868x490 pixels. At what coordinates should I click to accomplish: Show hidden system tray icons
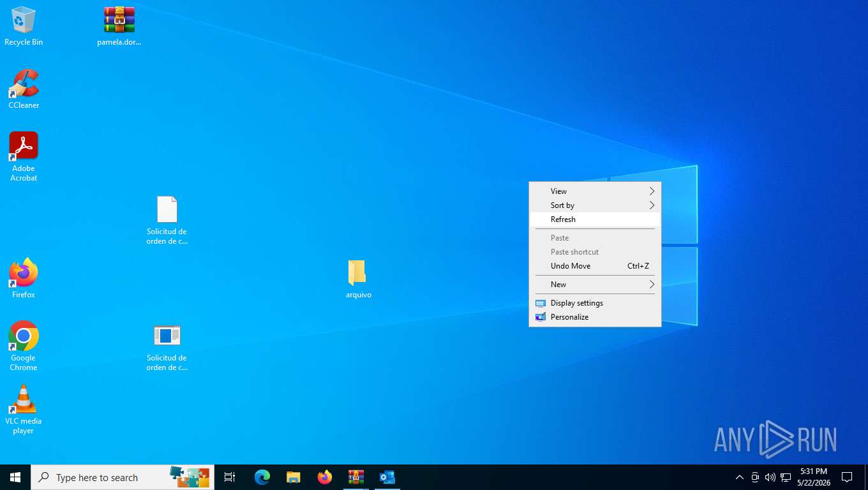point(740,477)
